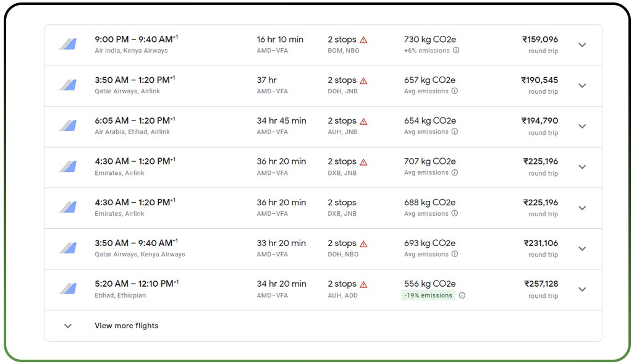Click the chevron beside View more flights
This screenshot has height=364, width=634.
(x=67, y=326)
